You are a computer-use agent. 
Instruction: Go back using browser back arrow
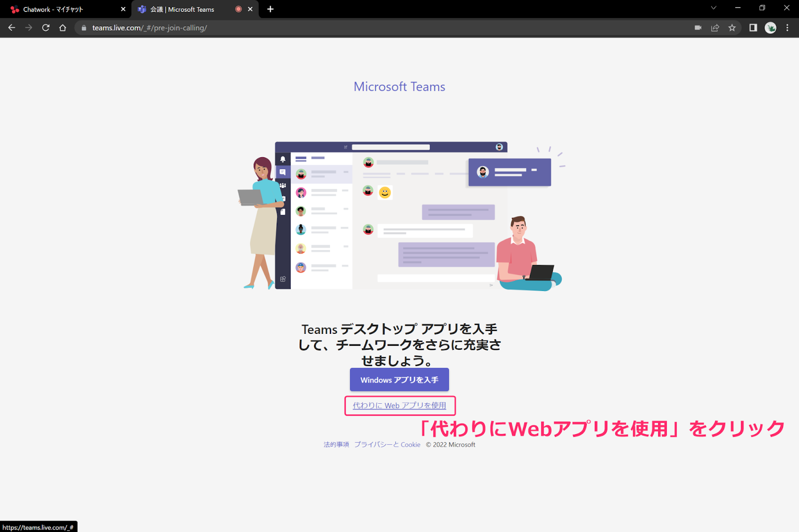11,28
